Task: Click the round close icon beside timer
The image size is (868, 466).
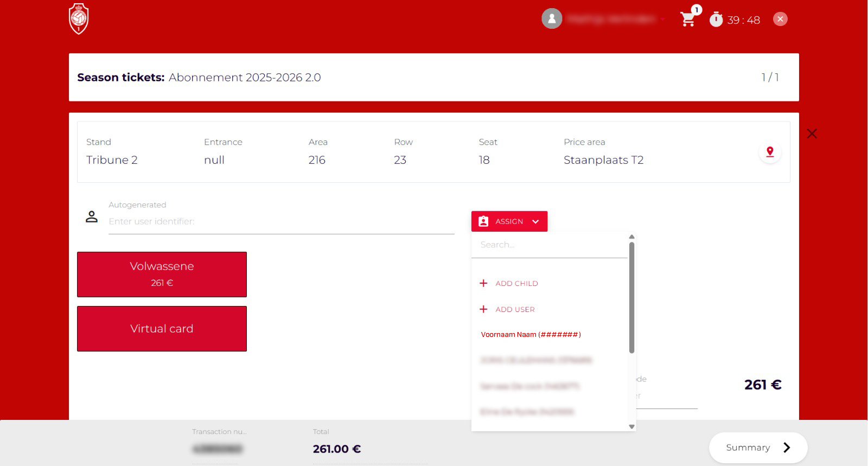Action: coord(780,20)
